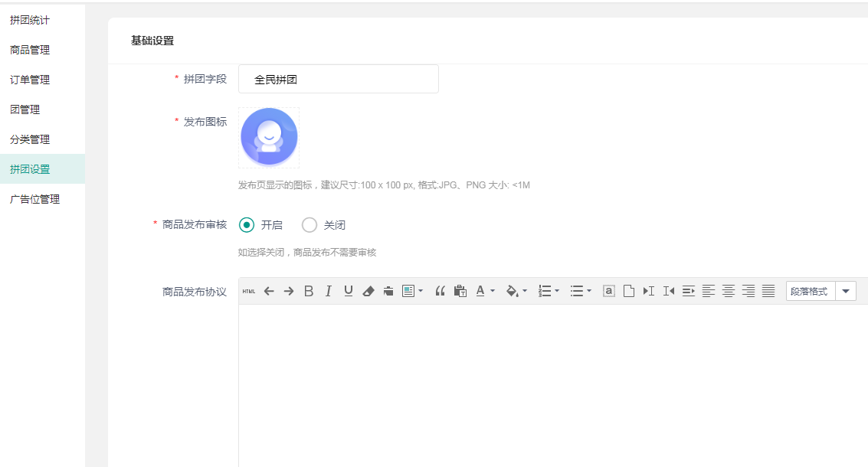Toggle italic formatting
868x467 pixels.
[x=329, y=291]
